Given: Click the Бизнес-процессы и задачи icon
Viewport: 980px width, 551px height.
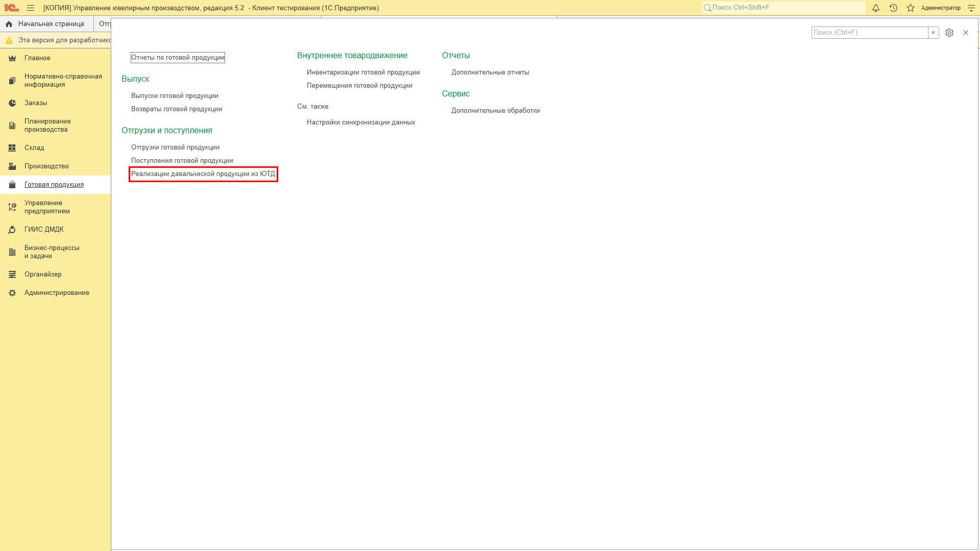Looking at the screenshot, I should pos(12,252).
